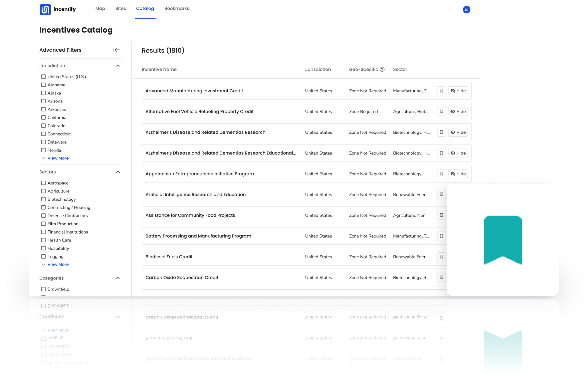Collapse the Advanced Filters panel arrow icon
The width and height of the screenshot is (588, 374).
click(117, 50)
